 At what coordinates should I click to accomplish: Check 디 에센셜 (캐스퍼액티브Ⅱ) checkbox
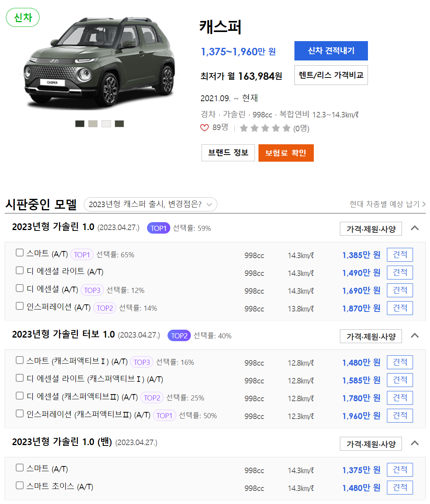(20, 396)
